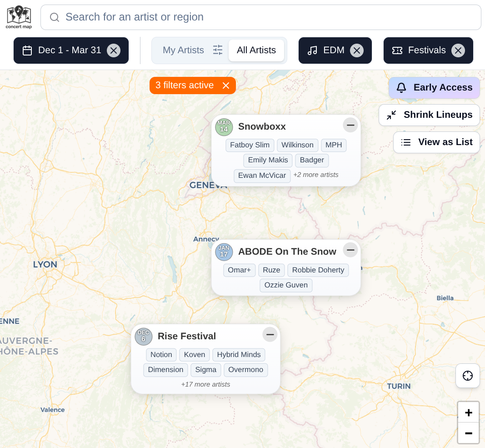The image size is (485, 448).
Task: Select the All Artists toggle option
Action: pos(256,50)
